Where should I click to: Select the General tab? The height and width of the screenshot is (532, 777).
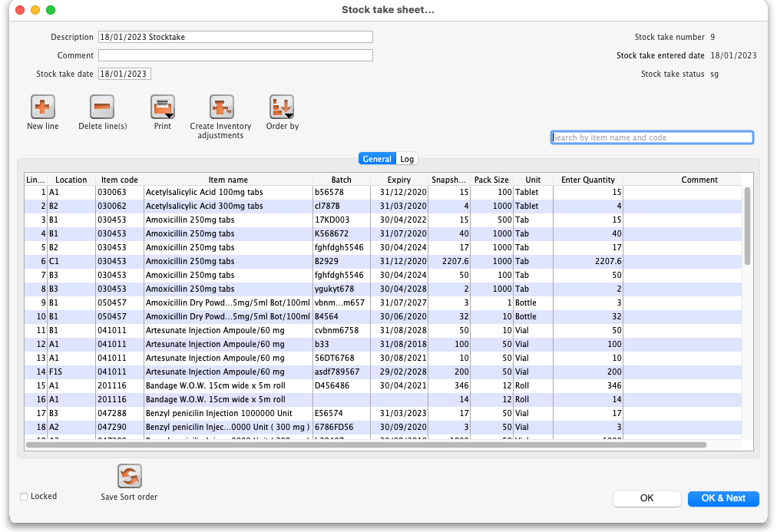click(377, 159)
